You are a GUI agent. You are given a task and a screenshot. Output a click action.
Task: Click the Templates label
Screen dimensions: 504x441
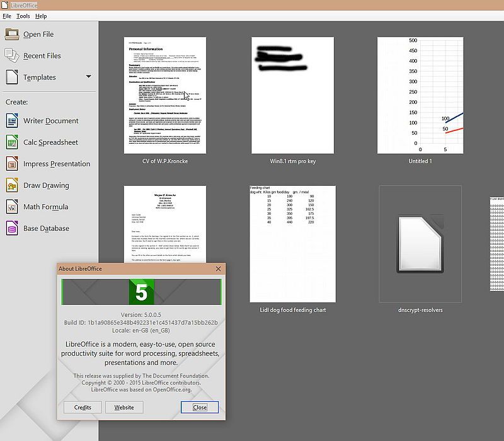tap(40, 77)
